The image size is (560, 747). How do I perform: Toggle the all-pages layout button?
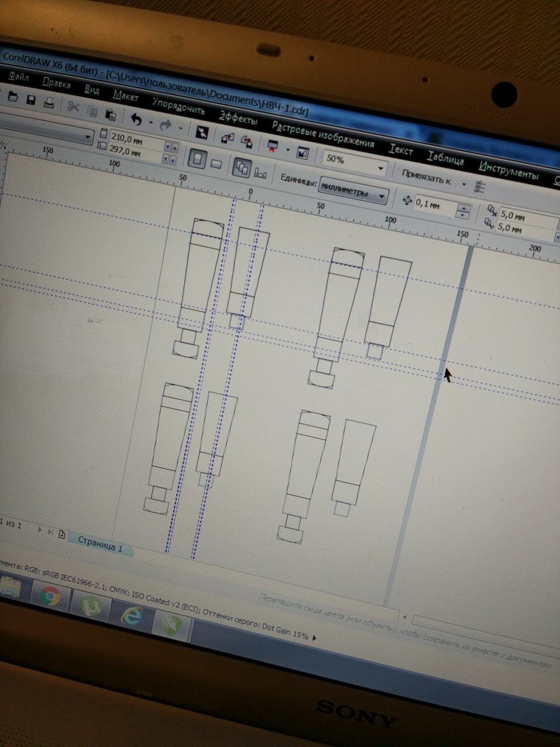[242, 168]
